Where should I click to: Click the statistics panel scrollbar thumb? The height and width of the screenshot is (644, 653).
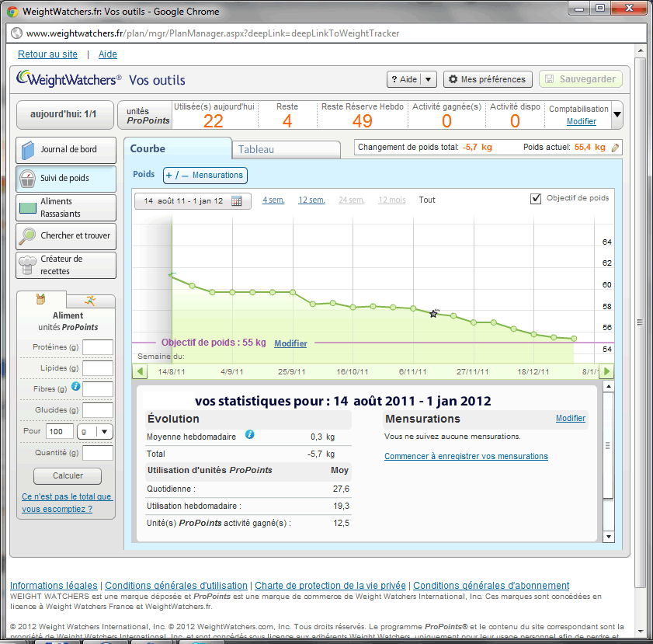point(608,445)
